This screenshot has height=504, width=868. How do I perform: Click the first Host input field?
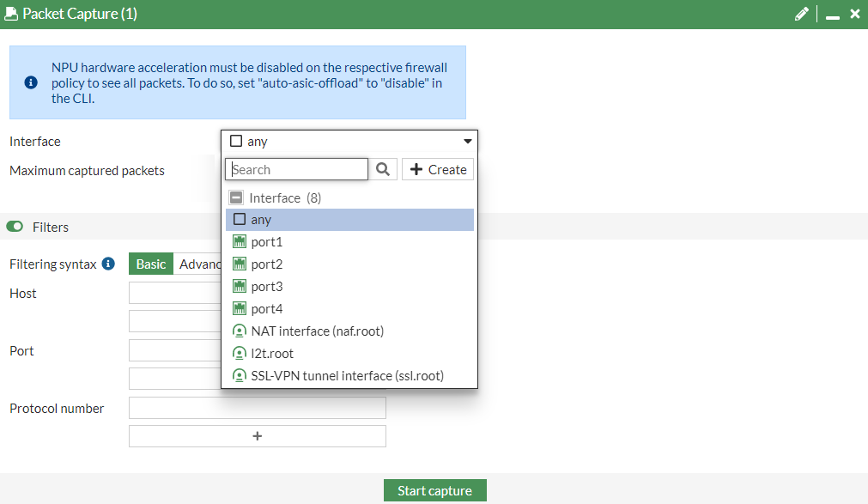(x=175, y=293)
